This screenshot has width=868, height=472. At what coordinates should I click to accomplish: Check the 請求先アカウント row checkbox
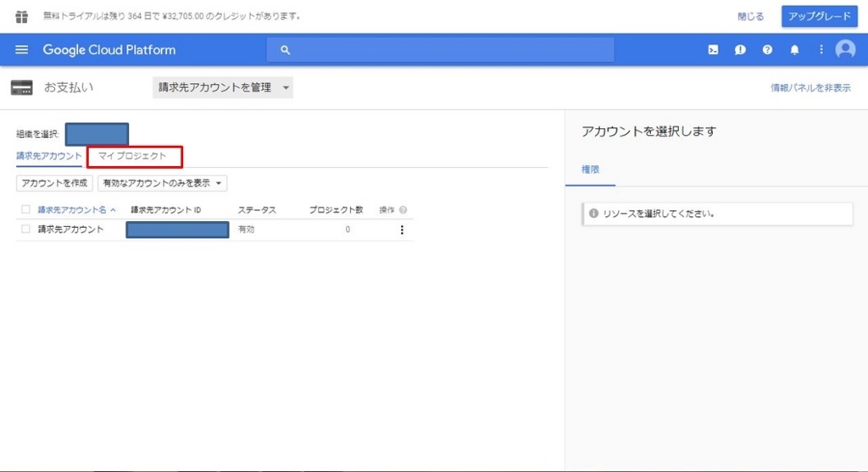[x=25, y=229]
